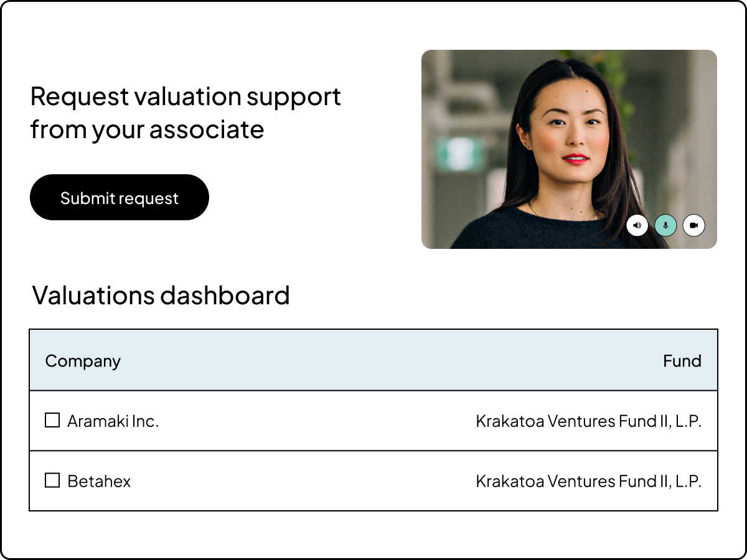747x560 pixels.
Task: Click the Submit request button
Action: pos(120,197)
